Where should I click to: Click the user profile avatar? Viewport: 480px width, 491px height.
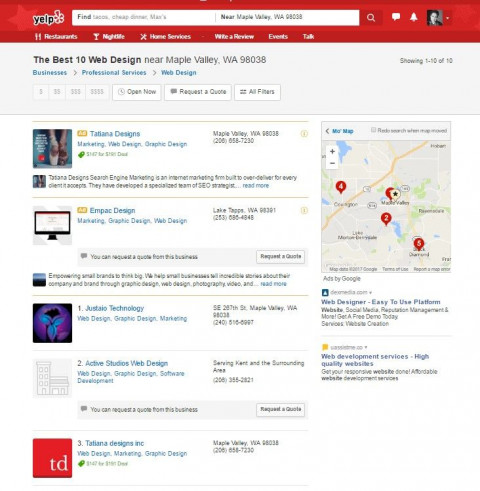434,18
